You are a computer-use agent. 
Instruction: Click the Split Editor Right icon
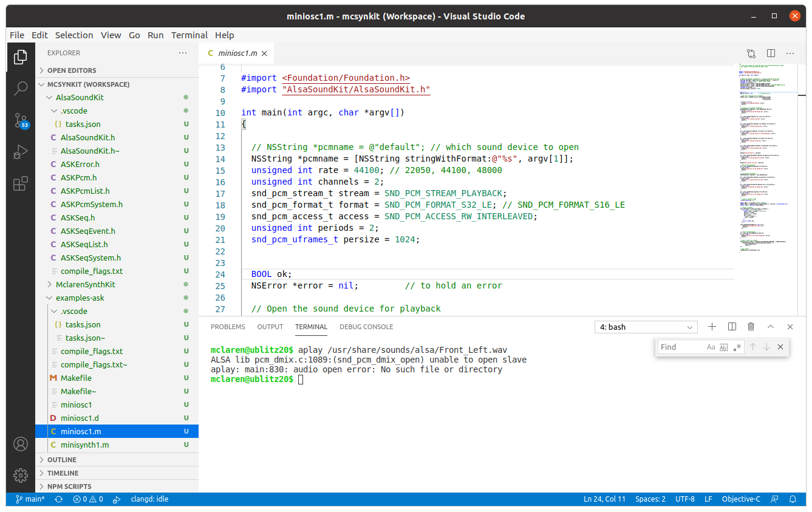[771, 53]
